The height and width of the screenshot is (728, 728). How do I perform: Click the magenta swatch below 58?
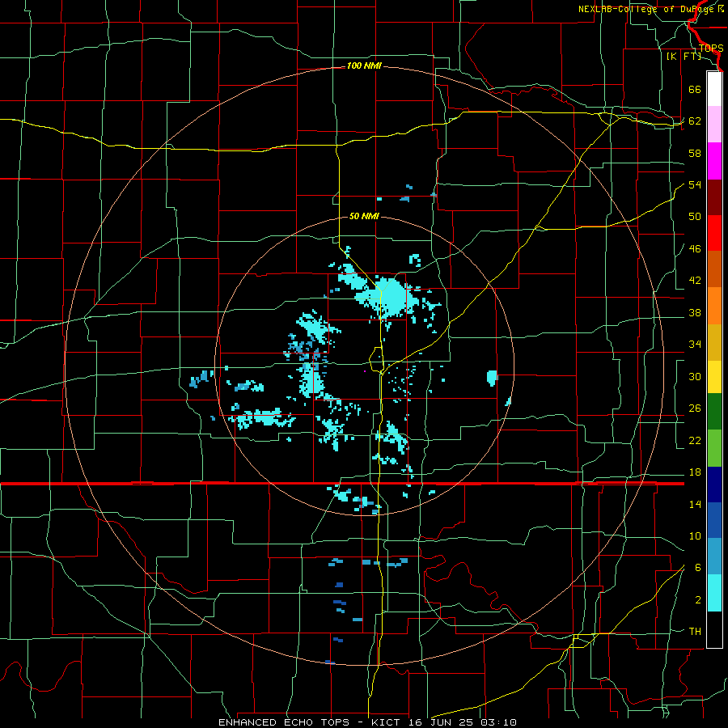(x=714, y=161)
